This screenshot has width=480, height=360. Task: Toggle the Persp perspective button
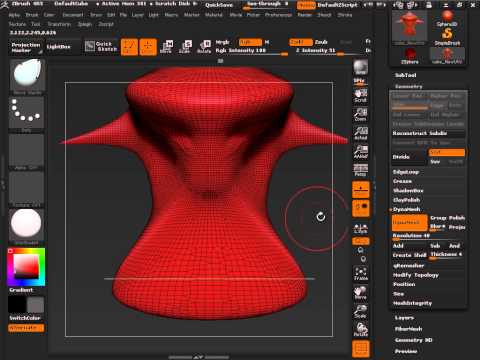pos(361,170)
